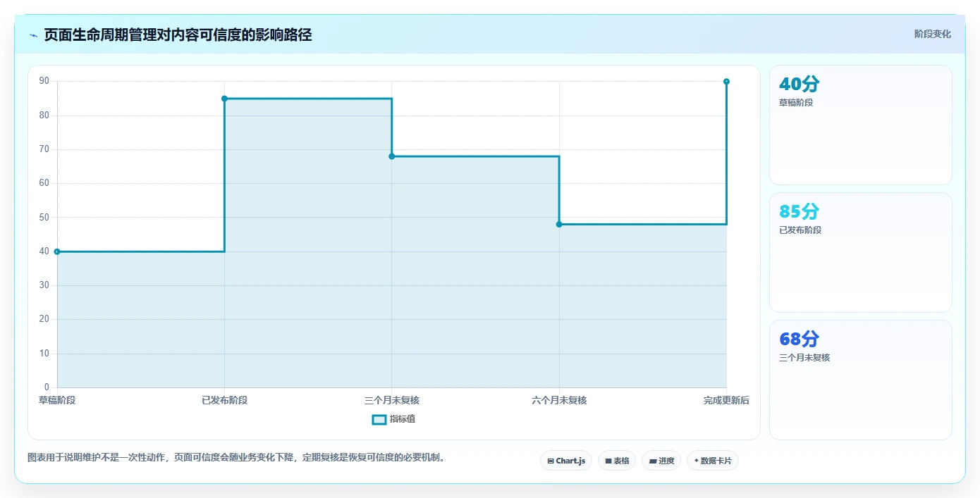The image size is (980, 498).
Task: Toggle the 指标值 legend swatch
Action: point(379,419)
